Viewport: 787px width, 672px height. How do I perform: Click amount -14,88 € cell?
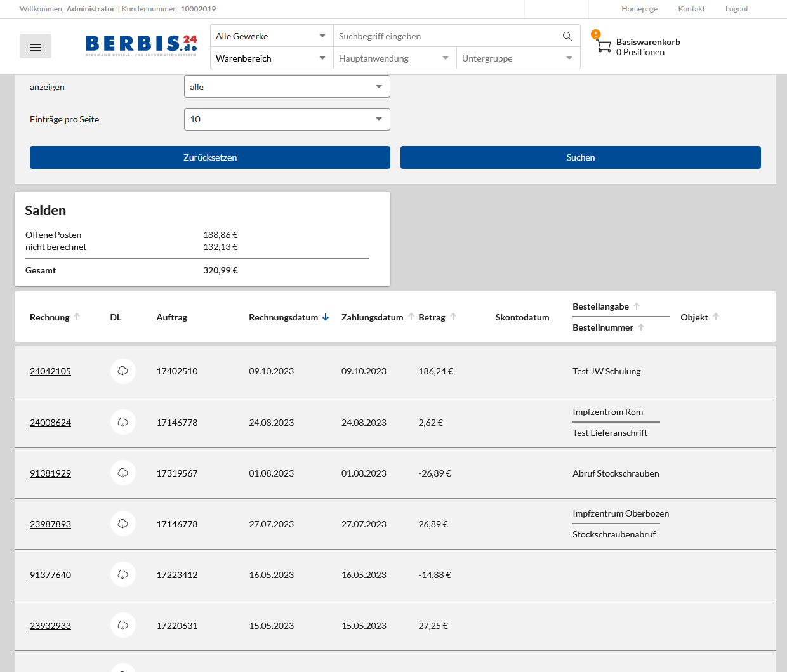[x=435, y=575]
